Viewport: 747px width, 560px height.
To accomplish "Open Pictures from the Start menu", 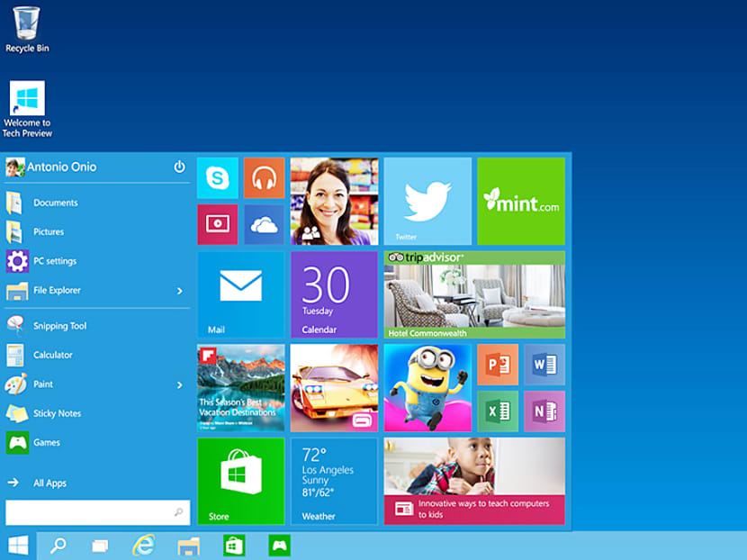I will 98,232.
